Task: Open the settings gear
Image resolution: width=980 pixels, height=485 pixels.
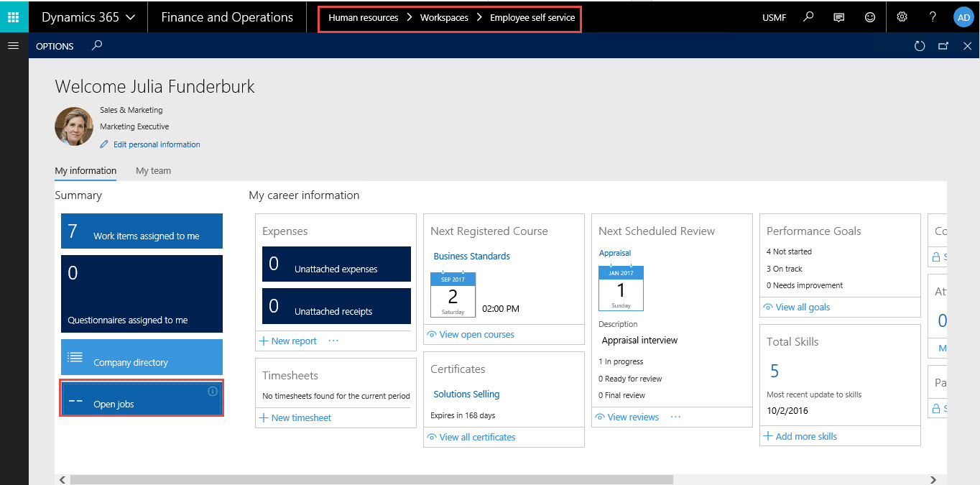Action: click(x=902, y=17)
